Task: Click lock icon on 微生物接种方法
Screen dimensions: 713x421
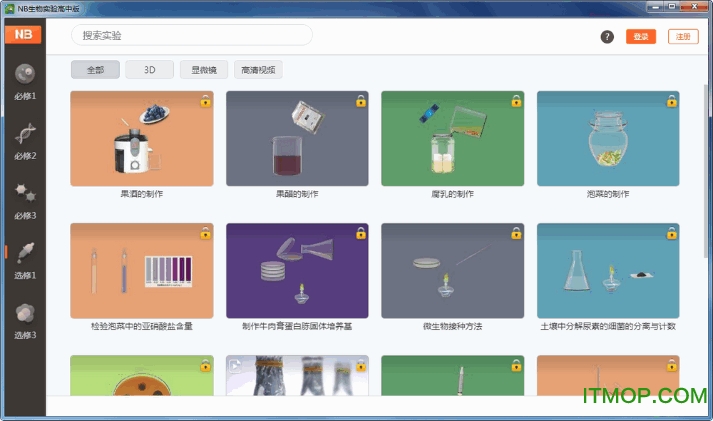Action: click(x=517, y=233)
